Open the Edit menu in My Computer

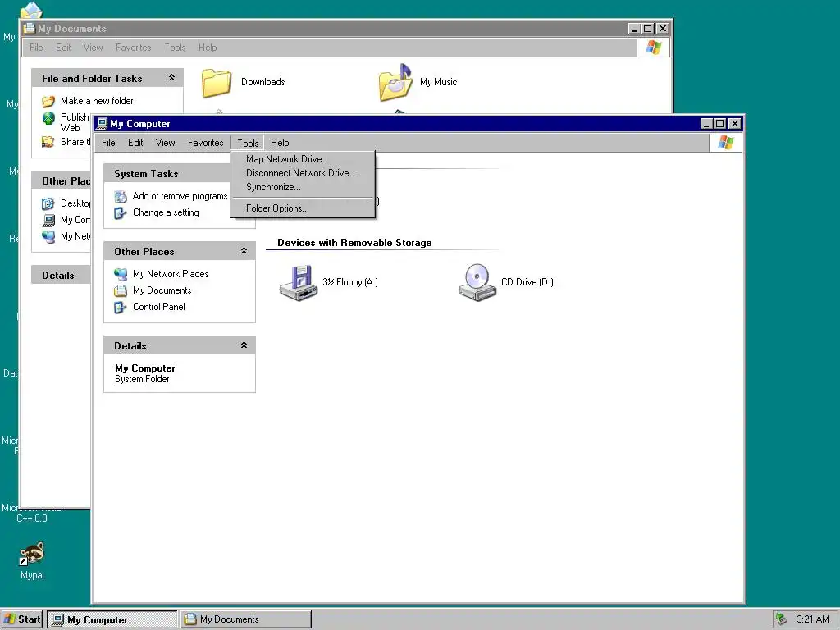coord(135,143)
